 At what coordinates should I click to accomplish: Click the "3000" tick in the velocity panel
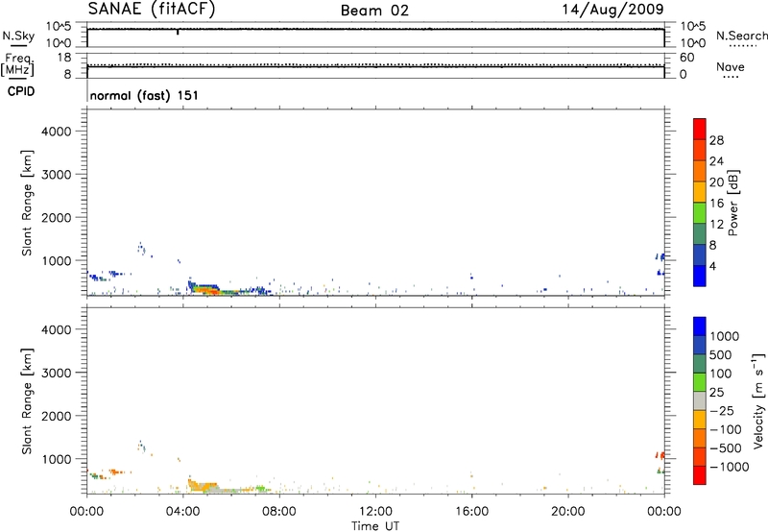[x=57, y=373]
